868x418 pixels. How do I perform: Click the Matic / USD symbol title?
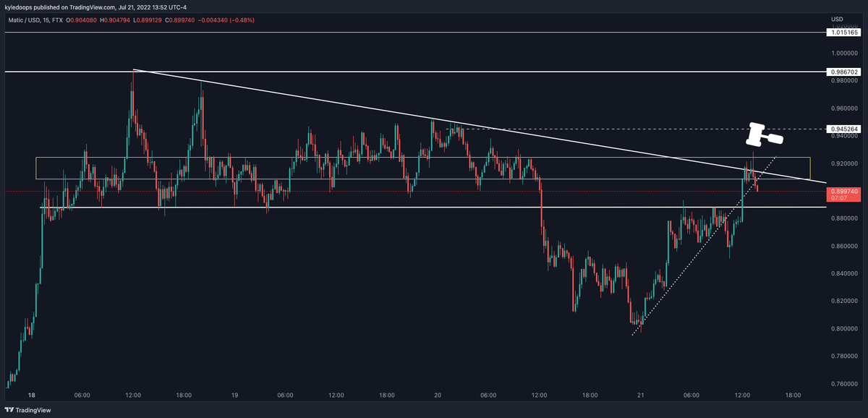coord(21,20)
